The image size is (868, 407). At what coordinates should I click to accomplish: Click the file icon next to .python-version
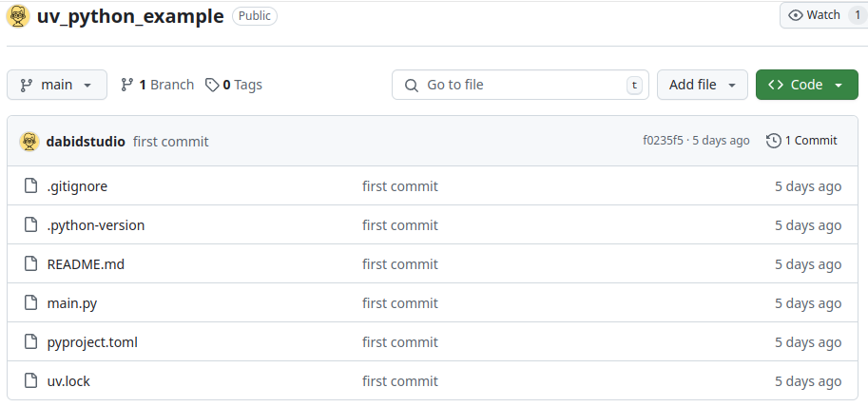tap(31, 224)
